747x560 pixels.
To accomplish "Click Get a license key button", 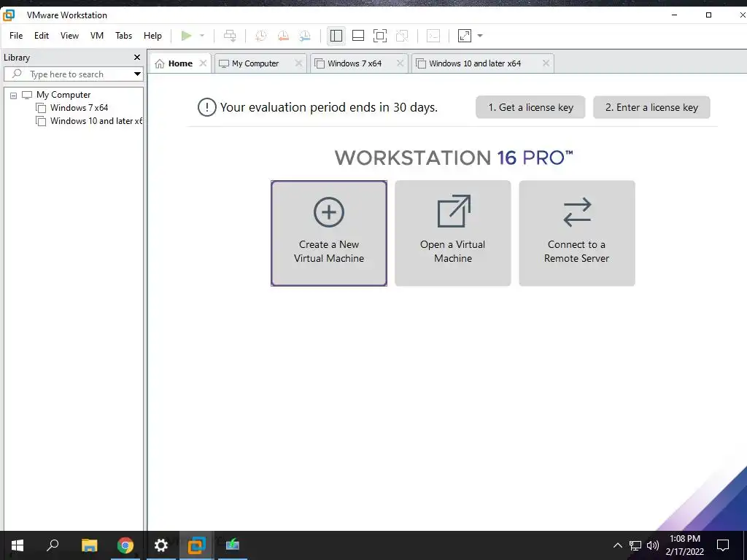I will 530,108.
